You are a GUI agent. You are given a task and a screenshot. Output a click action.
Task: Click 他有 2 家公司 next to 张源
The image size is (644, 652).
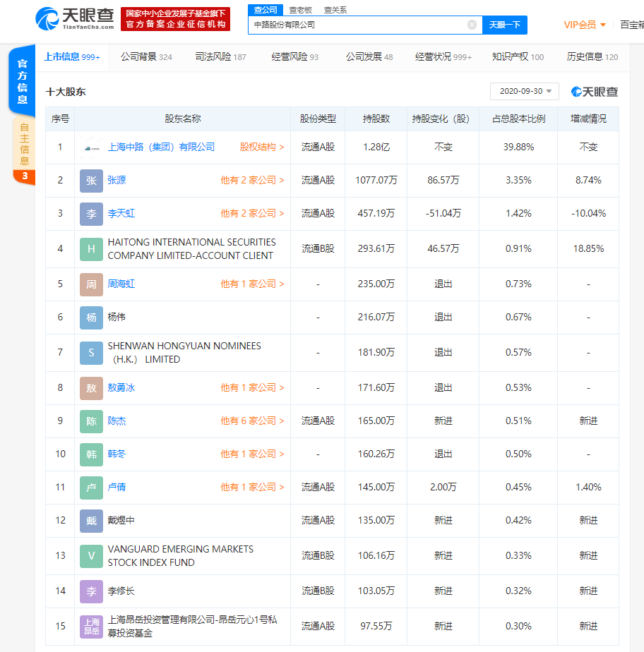[252, 181]
